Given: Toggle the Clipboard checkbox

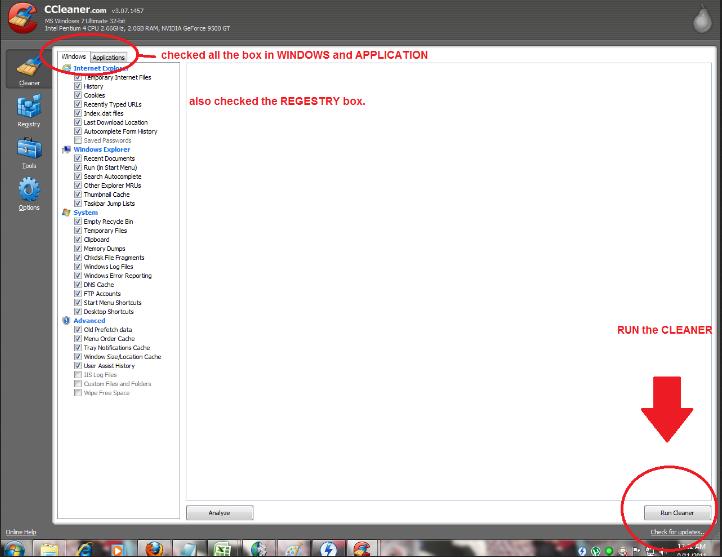Looking at the screenshot, I should pos(78,239).
